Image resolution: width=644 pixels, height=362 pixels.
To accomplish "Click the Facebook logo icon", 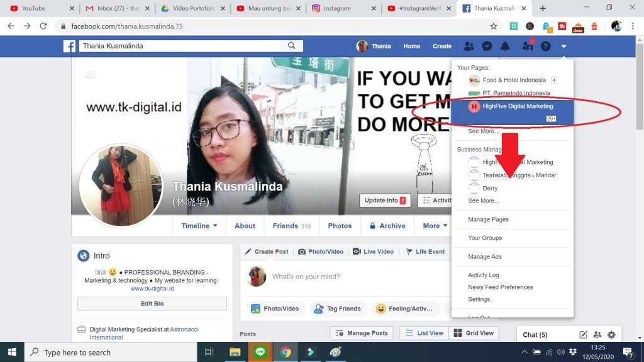I will point(70,46).
